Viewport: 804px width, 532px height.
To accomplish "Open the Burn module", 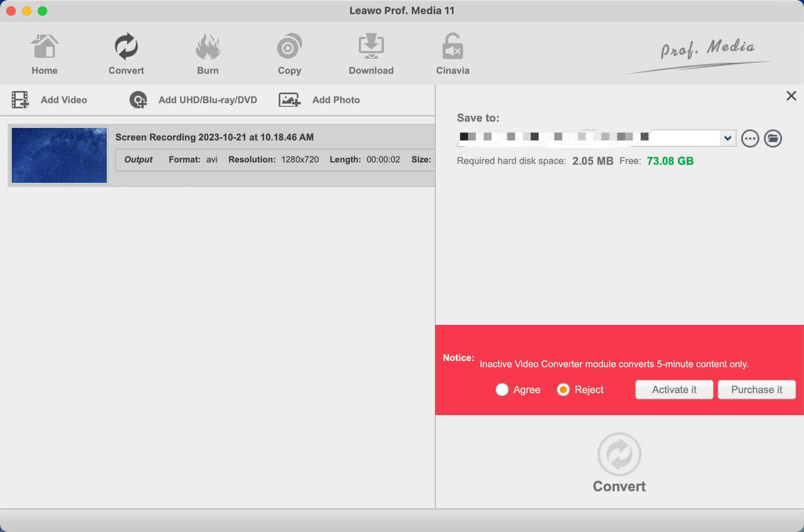I will (208, 53).
